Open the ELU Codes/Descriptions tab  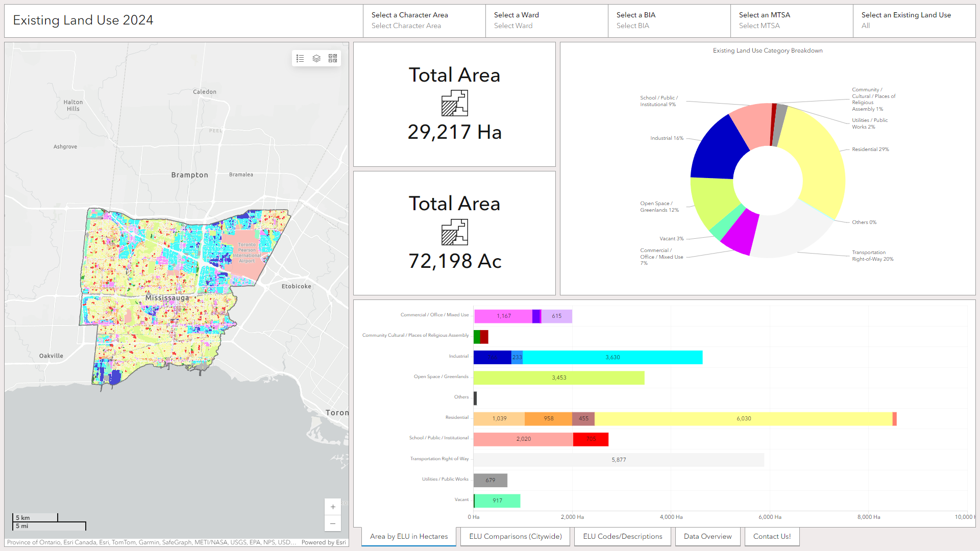point(622,536)
